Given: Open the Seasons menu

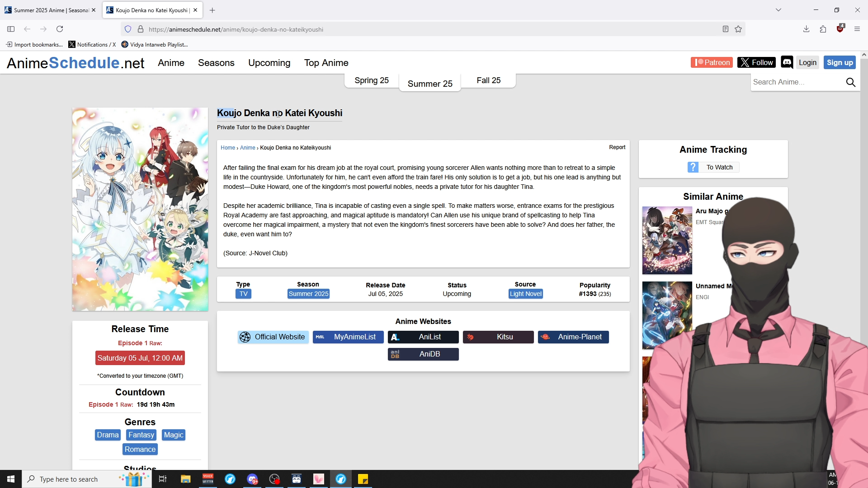Looking at the screenshot, I should tap(216, 63).
